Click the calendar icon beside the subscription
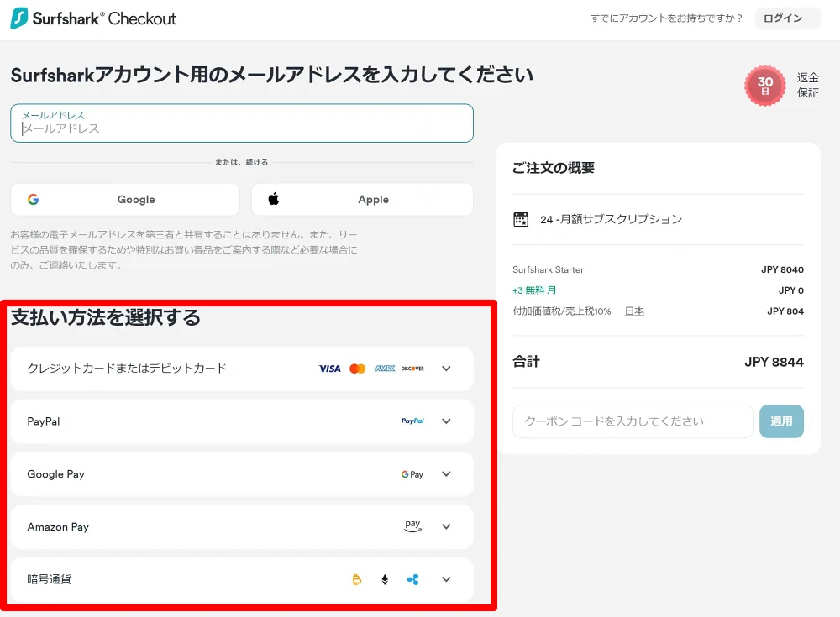The width and height of the screenshot is (840, 617). click(521, 220)
